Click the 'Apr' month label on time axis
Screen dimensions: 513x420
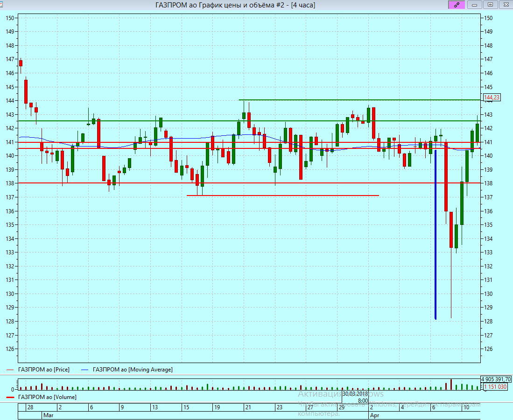tap(375, 415)
